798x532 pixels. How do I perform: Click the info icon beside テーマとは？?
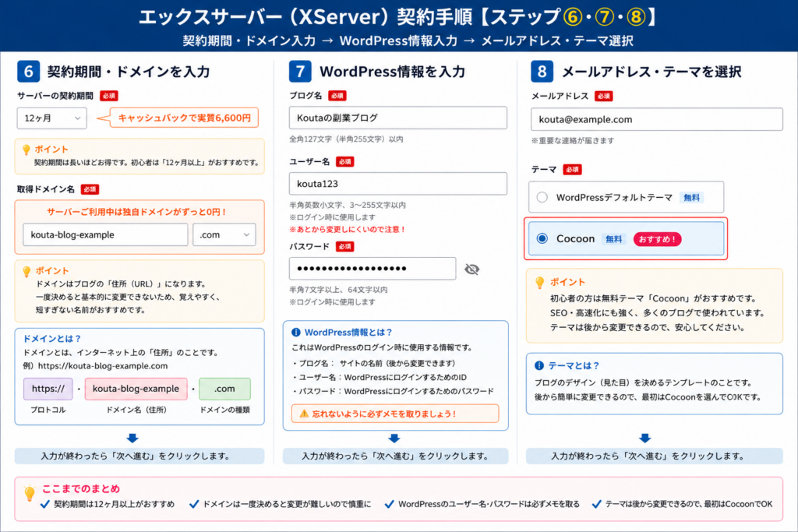539,365
